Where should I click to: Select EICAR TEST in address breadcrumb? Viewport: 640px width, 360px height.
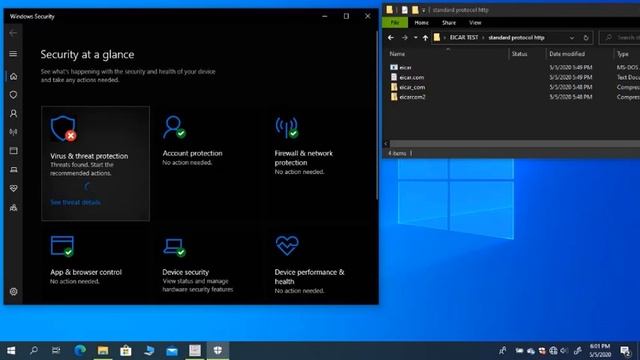click(464, 38)
